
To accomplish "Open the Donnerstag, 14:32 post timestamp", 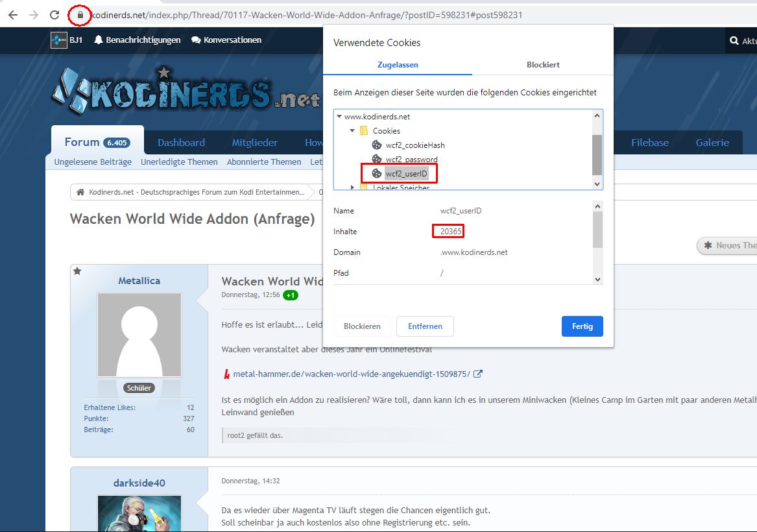I will pos(250,481).
